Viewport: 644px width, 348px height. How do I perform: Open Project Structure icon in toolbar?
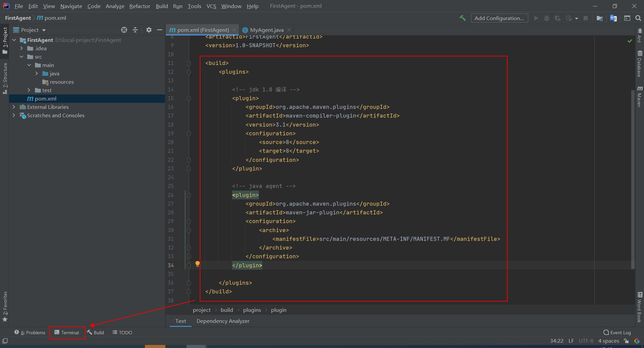pyautogui.click(x=600, y=18)
